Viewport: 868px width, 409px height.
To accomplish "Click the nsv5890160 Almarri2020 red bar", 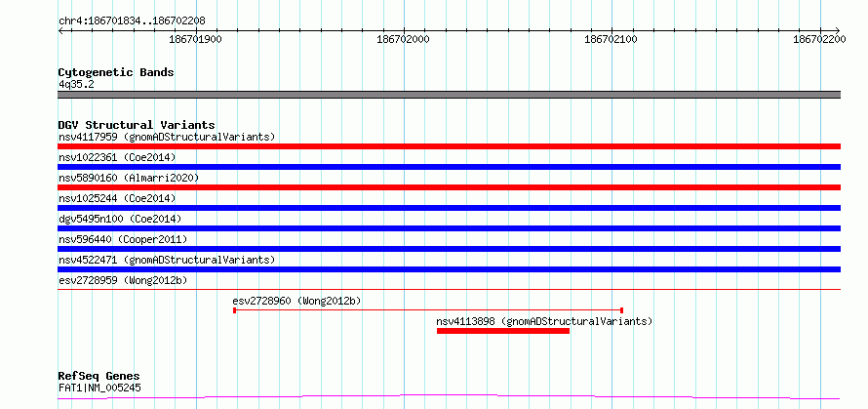I will point(449,187).
